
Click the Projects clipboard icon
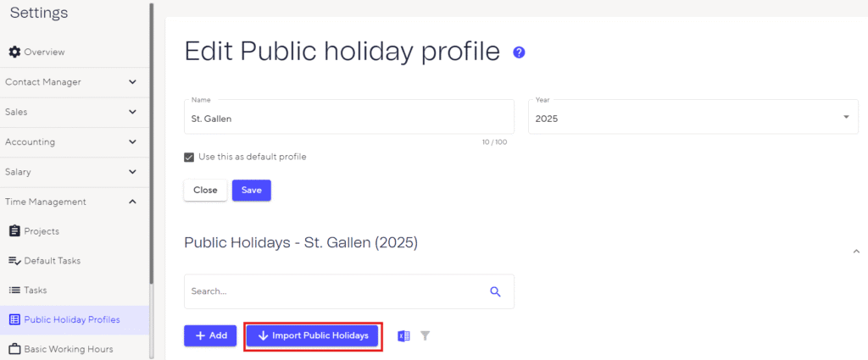pyautogui.click(x=14, y=231)
